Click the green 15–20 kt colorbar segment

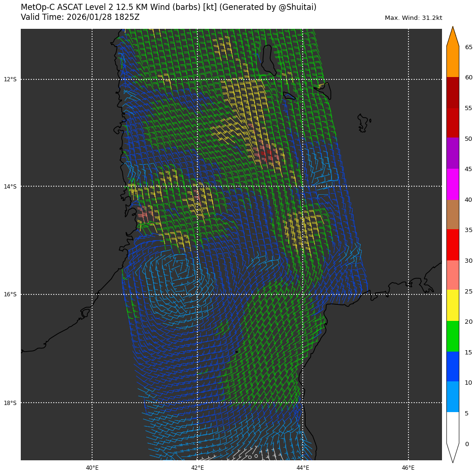[452, 336]
